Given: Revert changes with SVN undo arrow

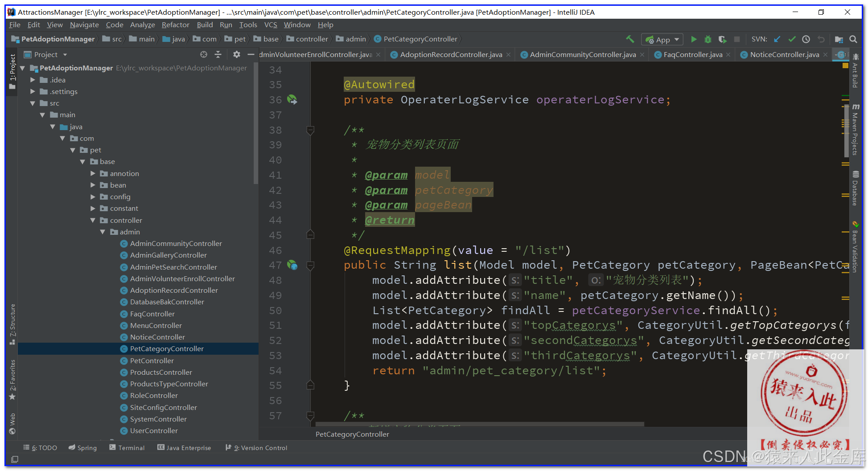Looking at the screenshot, I should point(821,39).
